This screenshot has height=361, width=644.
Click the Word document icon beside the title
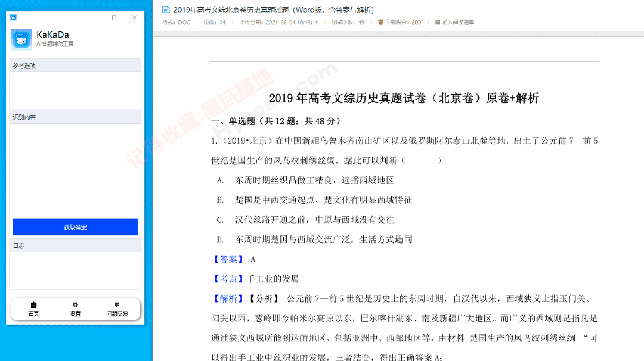point(166,10)
